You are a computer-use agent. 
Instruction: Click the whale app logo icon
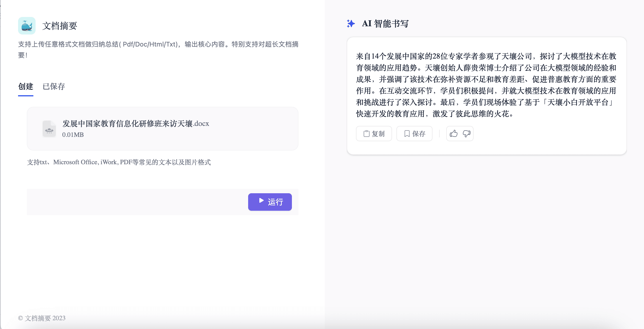point(27,26)
